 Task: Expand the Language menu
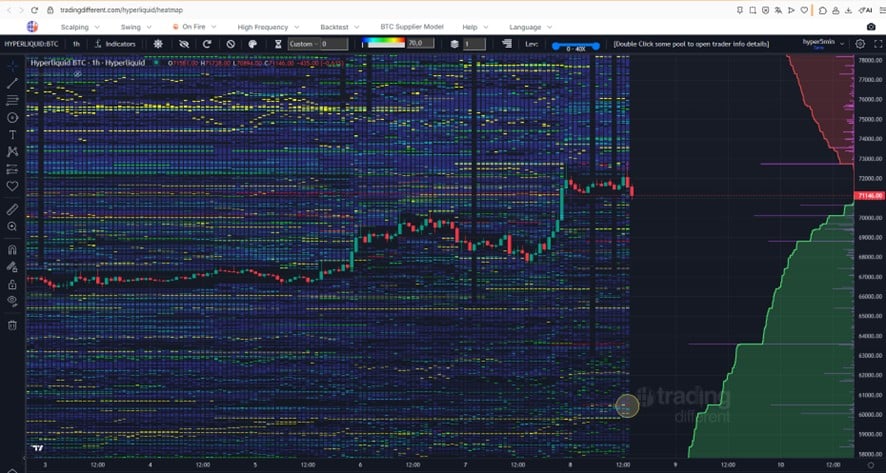[x=531, y=27]
